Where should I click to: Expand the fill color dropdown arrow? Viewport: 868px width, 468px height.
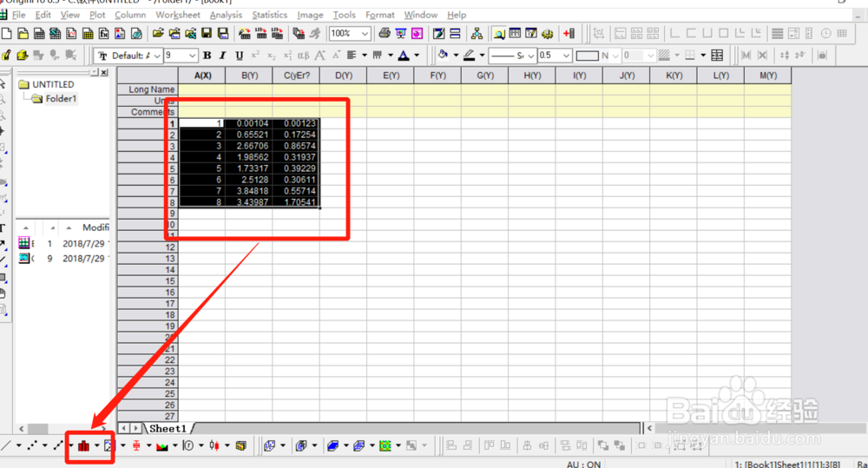(x=456, y=56)
